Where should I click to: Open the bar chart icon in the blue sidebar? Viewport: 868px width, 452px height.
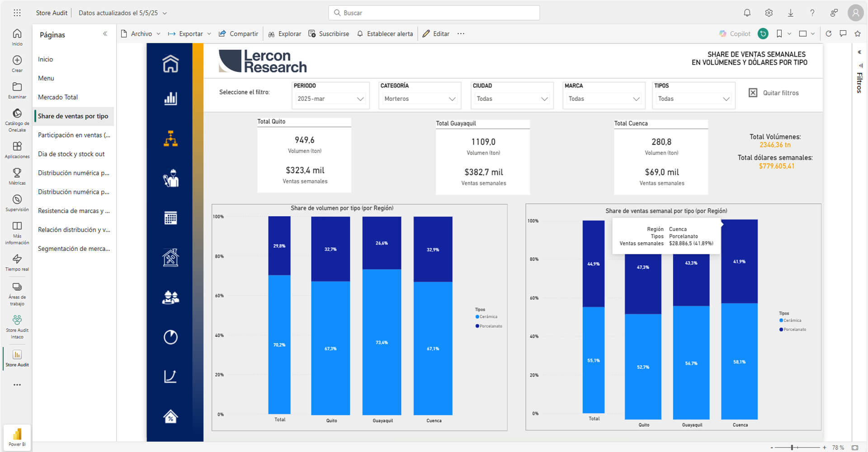pyautogui.click(x=170, y=98)
